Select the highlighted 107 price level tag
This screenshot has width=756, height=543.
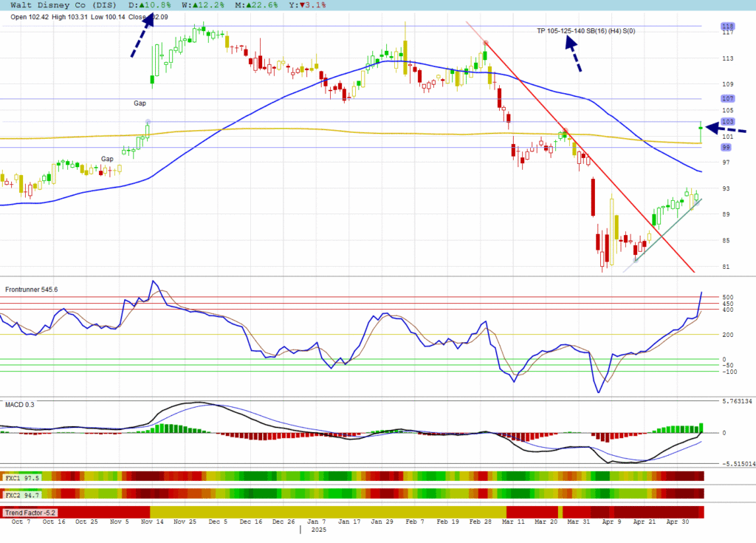(727, 98)
